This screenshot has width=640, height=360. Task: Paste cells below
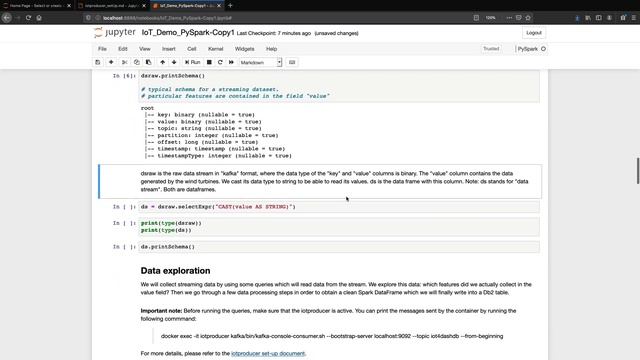click(148, 62)
